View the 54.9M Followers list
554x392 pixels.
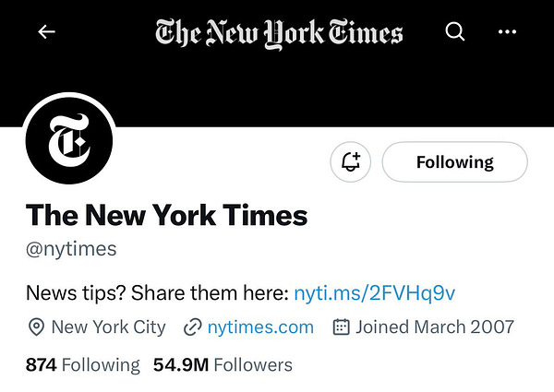(223, 364)
